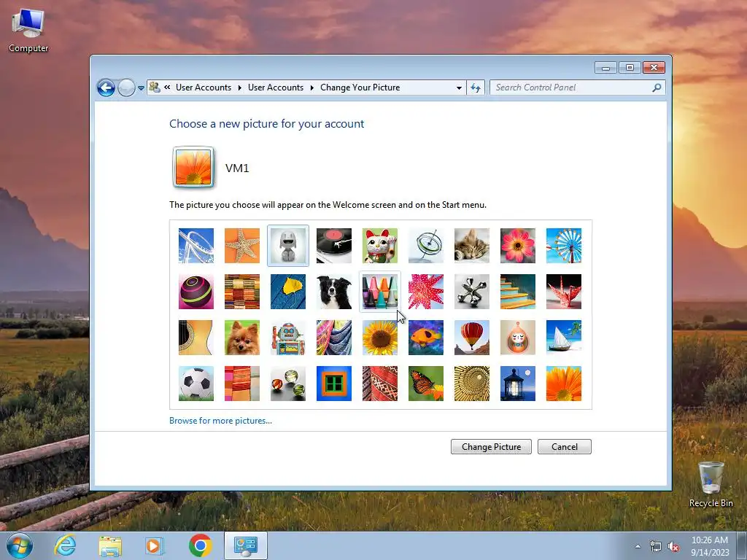
Task: Choose the hot air balloon picture
Action: (472, 338)
